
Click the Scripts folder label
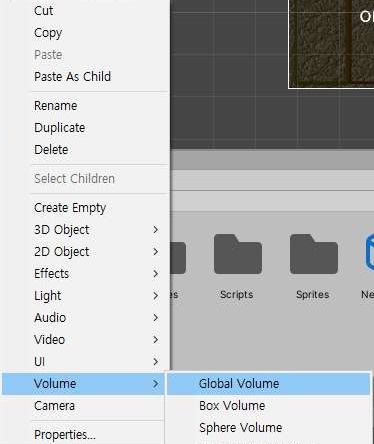(x=237, y=295)
